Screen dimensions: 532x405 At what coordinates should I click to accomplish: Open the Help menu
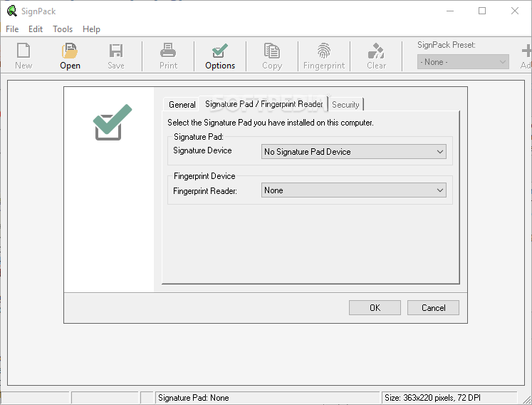coord(91,29)
